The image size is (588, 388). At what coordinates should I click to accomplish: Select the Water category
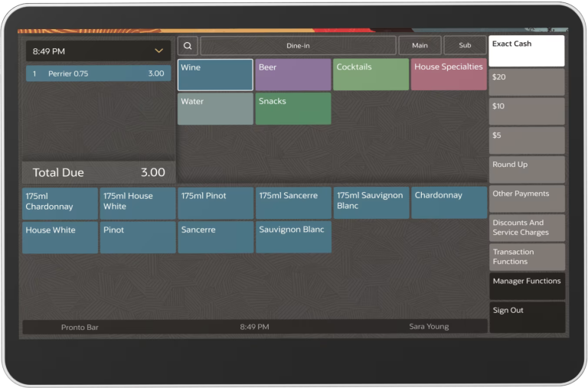click(x=215, y=109)
